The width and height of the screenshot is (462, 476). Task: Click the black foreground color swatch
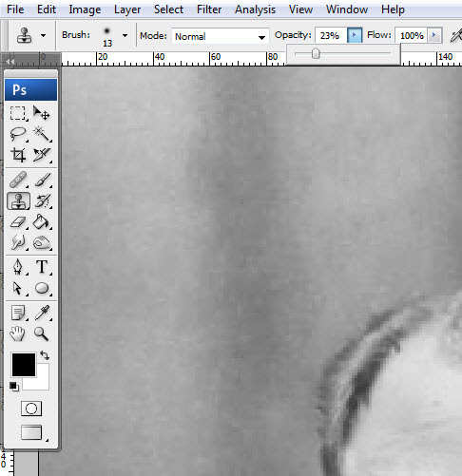(x=24, y=365)
